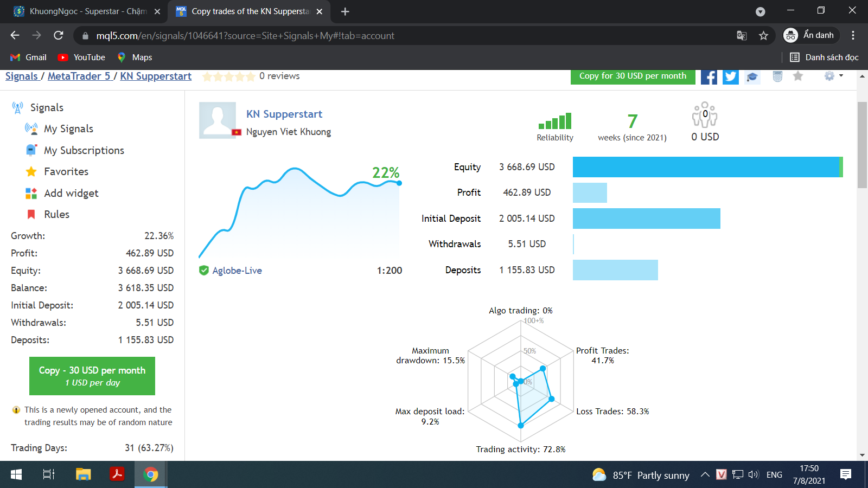Open Windows Start menu
868x488 pixels.
click(16, 475)
